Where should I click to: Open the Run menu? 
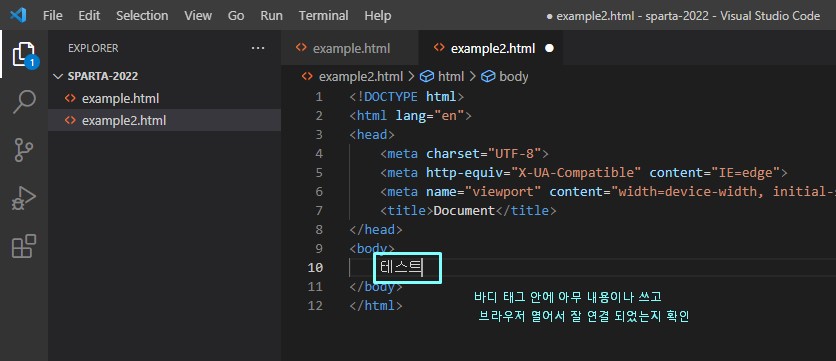(271, 15)
